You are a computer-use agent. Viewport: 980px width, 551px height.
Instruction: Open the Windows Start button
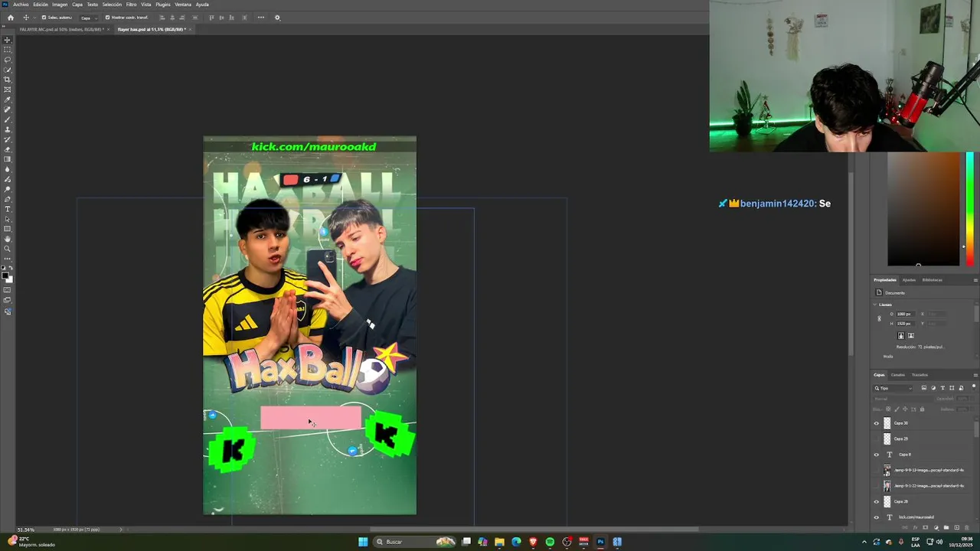(363, 542)
